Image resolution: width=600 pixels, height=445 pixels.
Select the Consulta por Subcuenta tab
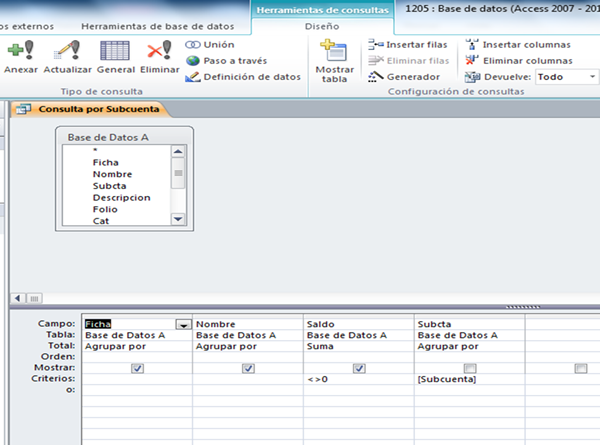pyautogui.click(x=90, y=109)
